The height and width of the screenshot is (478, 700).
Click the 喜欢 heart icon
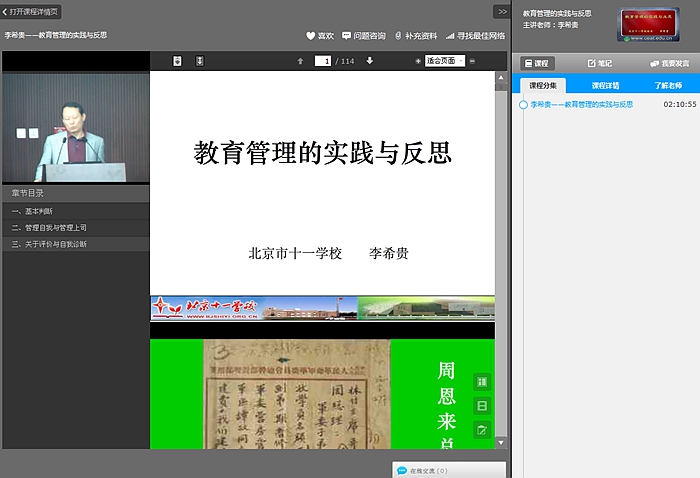tap(310, 36)
